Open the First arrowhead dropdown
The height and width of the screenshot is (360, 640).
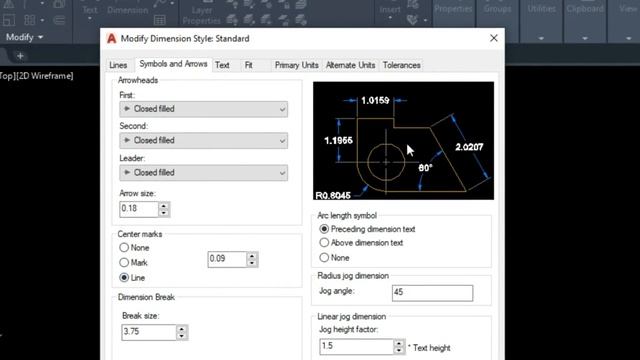point(203,109)
